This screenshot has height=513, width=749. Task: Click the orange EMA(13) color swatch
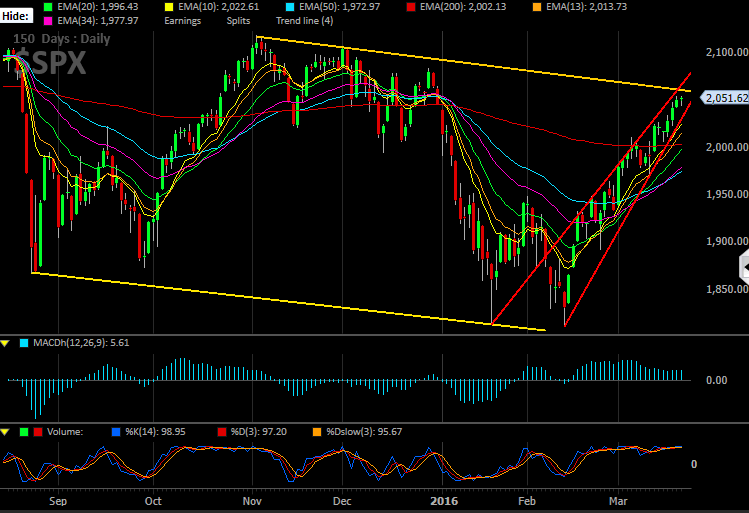(537, 7)
